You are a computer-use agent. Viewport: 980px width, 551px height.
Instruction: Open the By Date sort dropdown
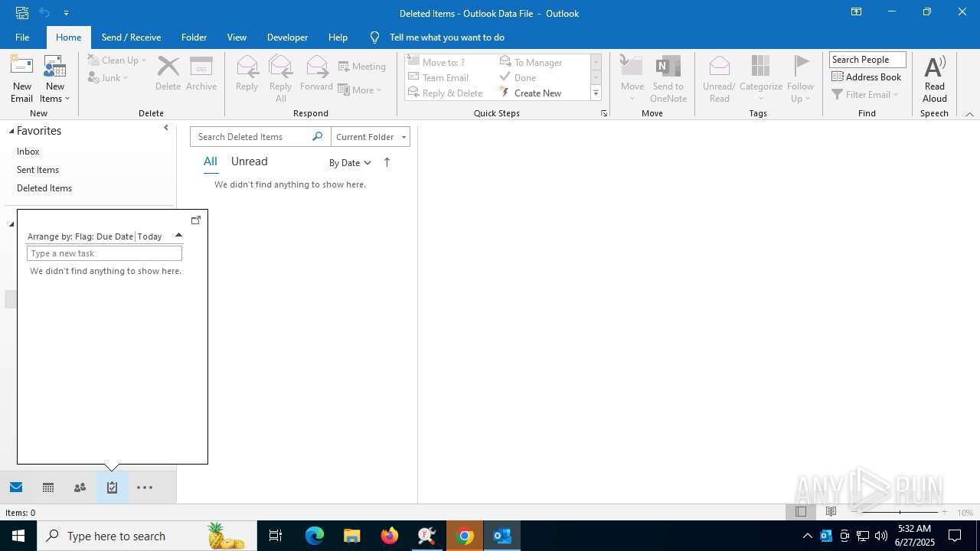tap(350, 162)
